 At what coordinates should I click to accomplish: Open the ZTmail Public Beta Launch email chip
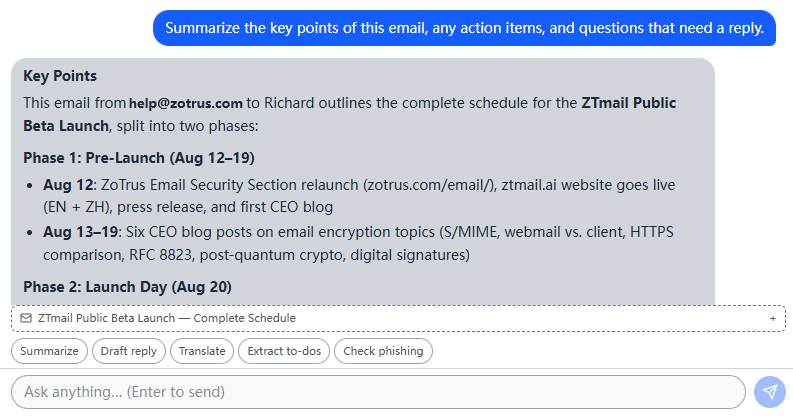[x=398, y=318]
